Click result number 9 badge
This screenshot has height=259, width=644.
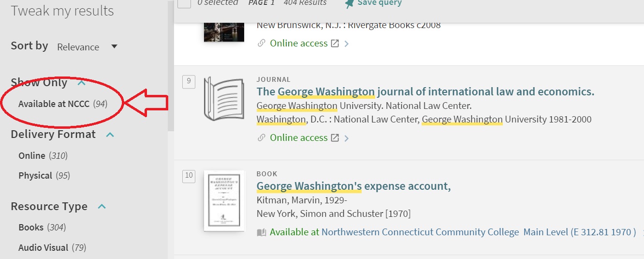[x=189, y=82]
